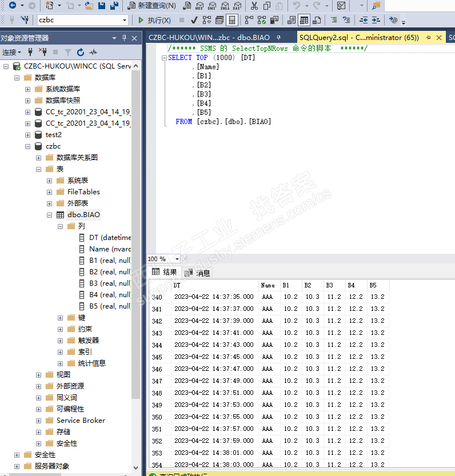Click the DT column header in results

pyautogui.click(x=215, y=285)
